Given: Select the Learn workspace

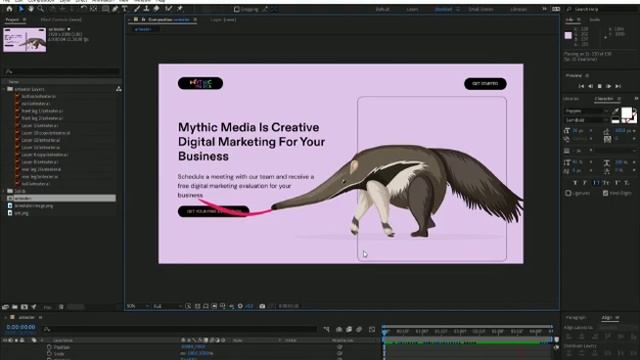Looking at the screenshot, I should 412,9.
